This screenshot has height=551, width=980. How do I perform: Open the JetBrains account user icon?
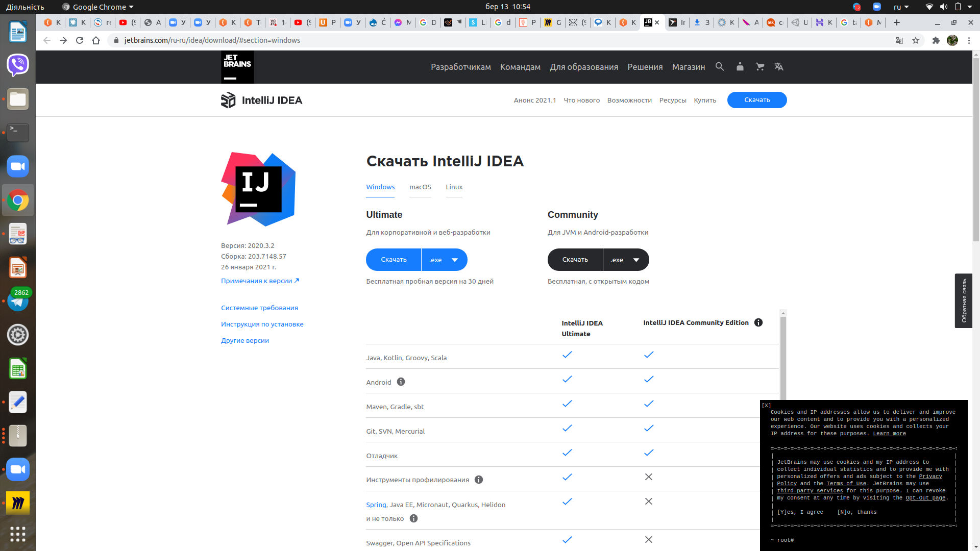click(x=740, y=67)
